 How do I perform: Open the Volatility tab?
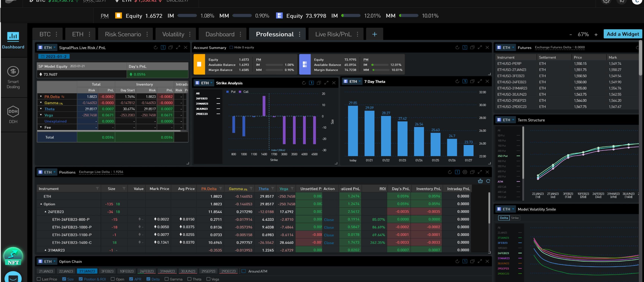pos(173,34)
